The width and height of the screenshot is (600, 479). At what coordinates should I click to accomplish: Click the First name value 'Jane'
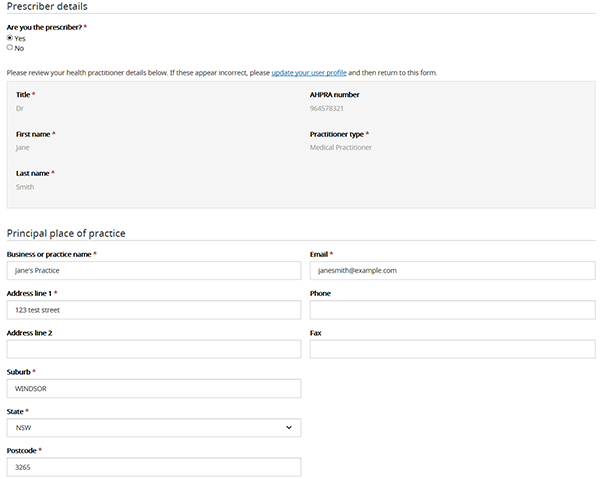click(x=23, y=147)
